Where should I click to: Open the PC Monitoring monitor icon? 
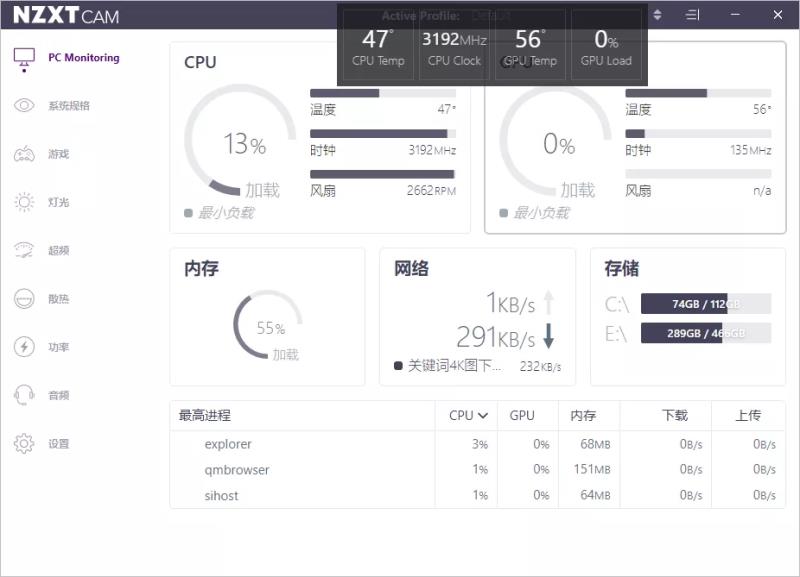(24, 59)
